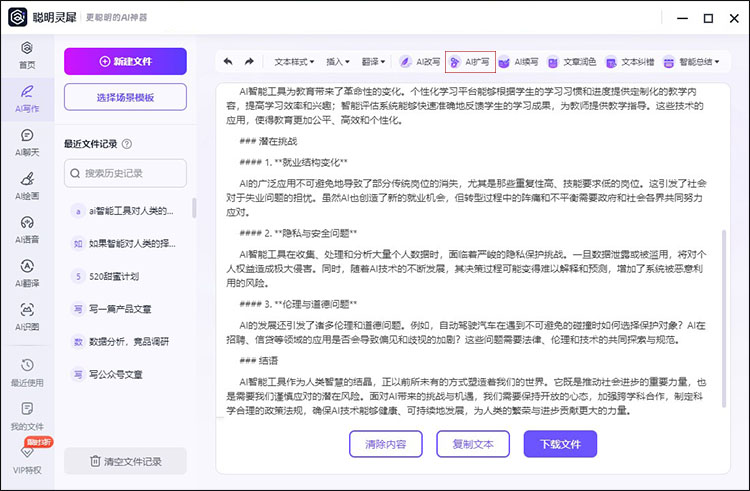Click the document editor vertical scrollbar
Image resolution: width=750 pixels, height=491 pixels.
[724, 318]
